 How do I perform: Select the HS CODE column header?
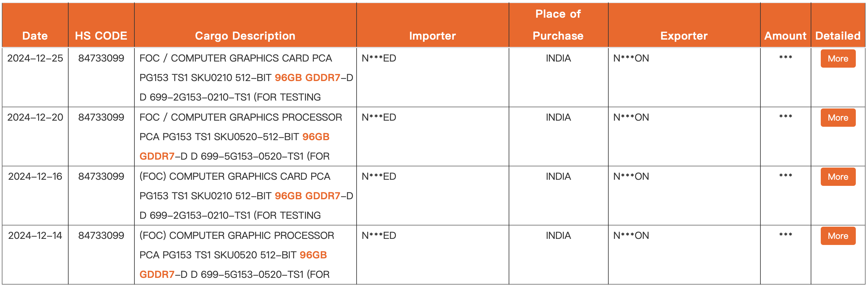coord(101,36)
